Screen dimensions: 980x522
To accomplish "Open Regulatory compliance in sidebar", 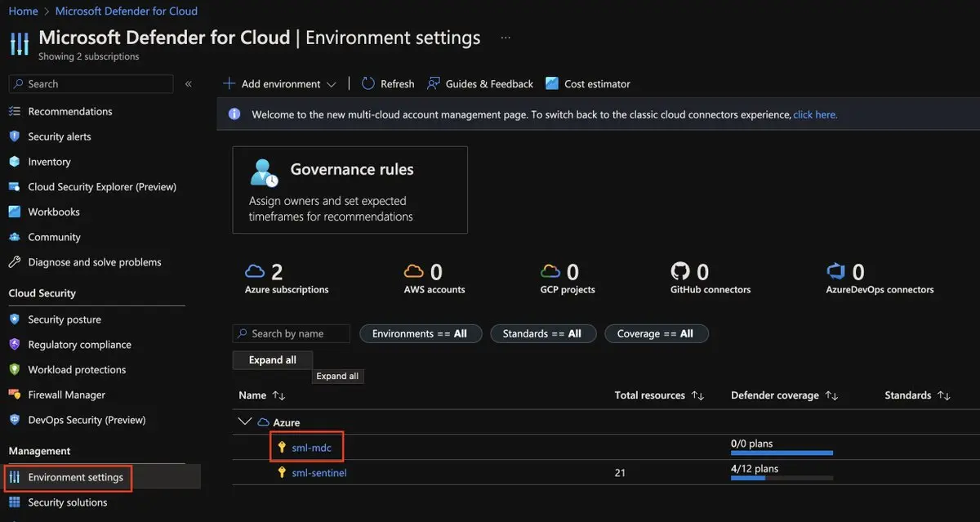I will pos(79,345).
